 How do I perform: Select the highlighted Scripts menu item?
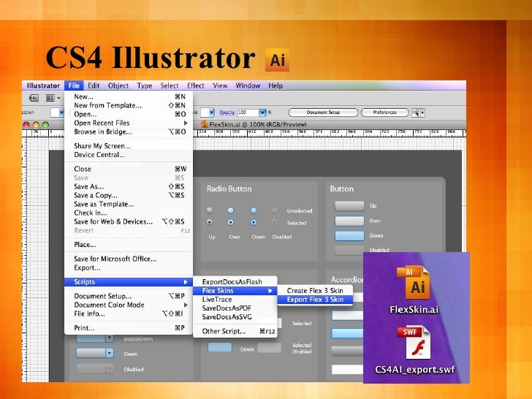[x=129, y=281]
